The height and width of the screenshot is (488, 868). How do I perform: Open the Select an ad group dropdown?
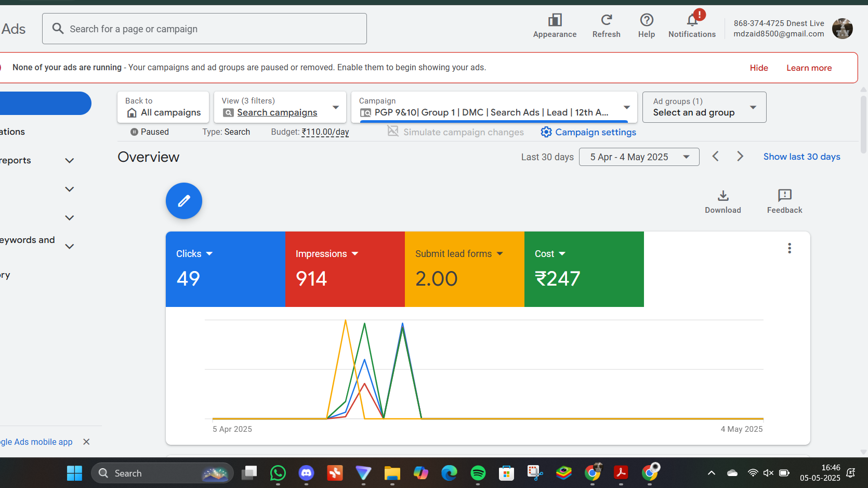coord(704,107)
